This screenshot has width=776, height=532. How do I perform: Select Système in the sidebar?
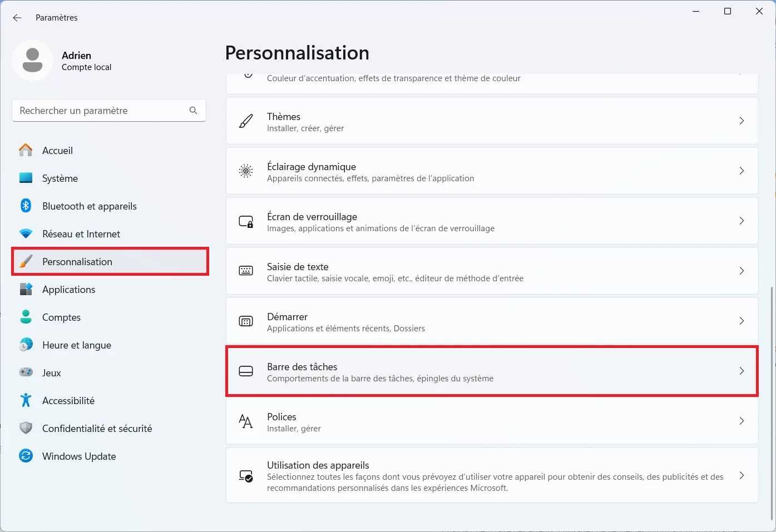pyautogui.click(x=109, y=178)
